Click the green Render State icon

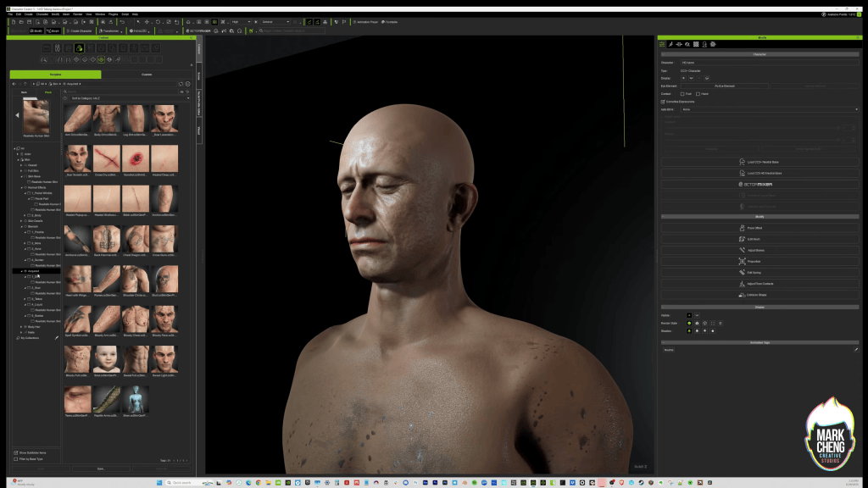[689, 323]
